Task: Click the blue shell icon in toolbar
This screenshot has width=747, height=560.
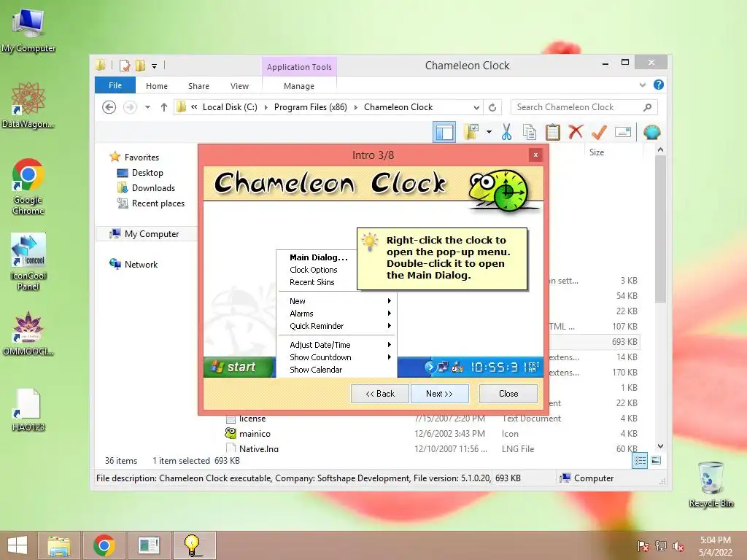Action: pyautogui.click(x=651, y=132)
